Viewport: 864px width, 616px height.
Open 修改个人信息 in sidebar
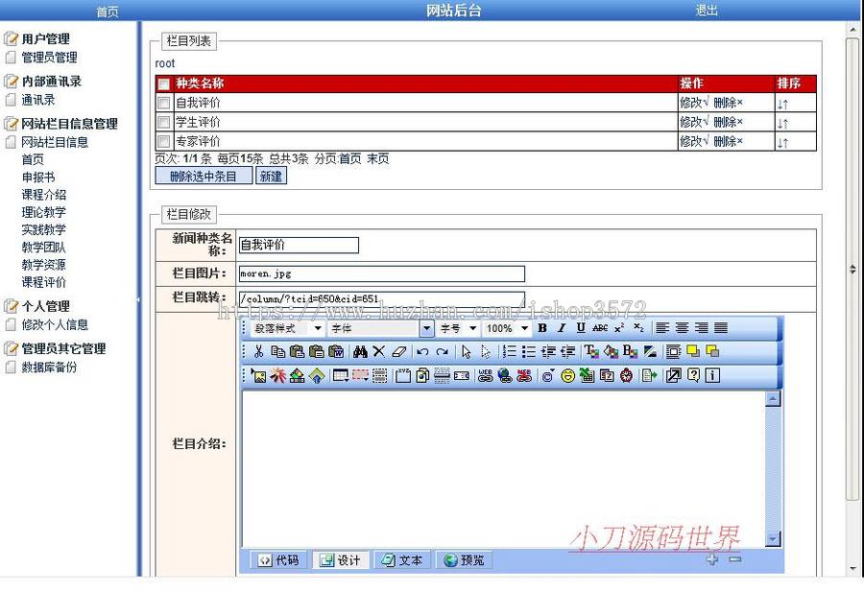(55, 324)
